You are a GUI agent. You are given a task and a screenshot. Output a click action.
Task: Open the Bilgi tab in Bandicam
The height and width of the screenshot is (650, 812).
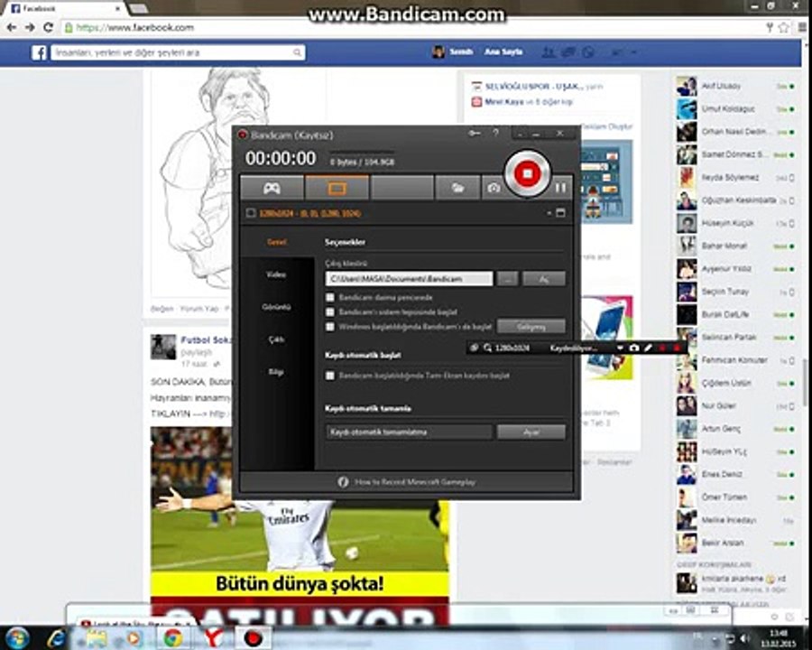point(276,372)
